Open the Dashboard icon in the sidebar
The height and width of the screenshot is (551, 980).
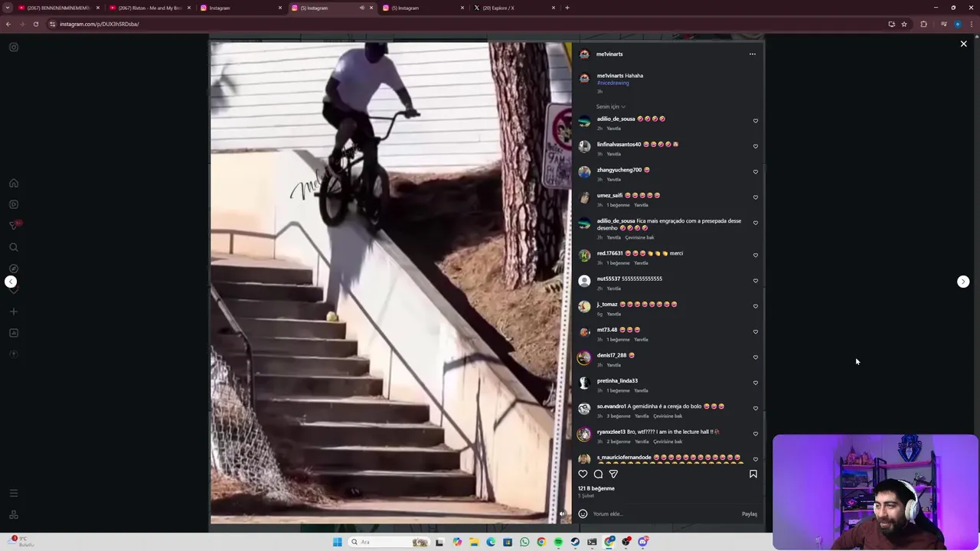pos(13,333)
